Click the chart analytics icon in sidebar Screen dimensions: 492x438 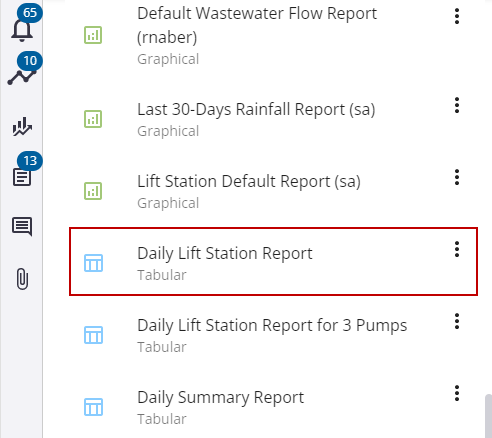click(x=22, y=127)
